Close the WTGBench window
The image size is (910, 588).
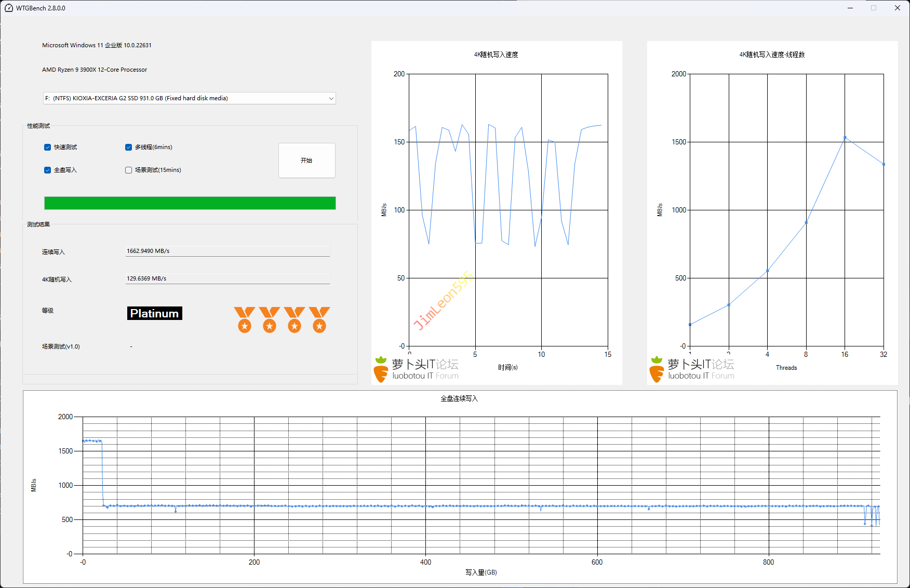(x=897, y=8)
